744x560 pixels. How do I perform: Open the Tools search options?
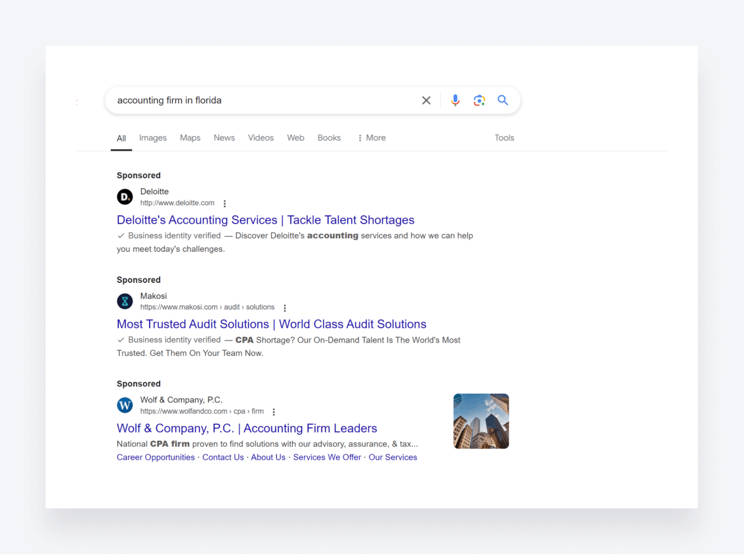tap(504, 138)
